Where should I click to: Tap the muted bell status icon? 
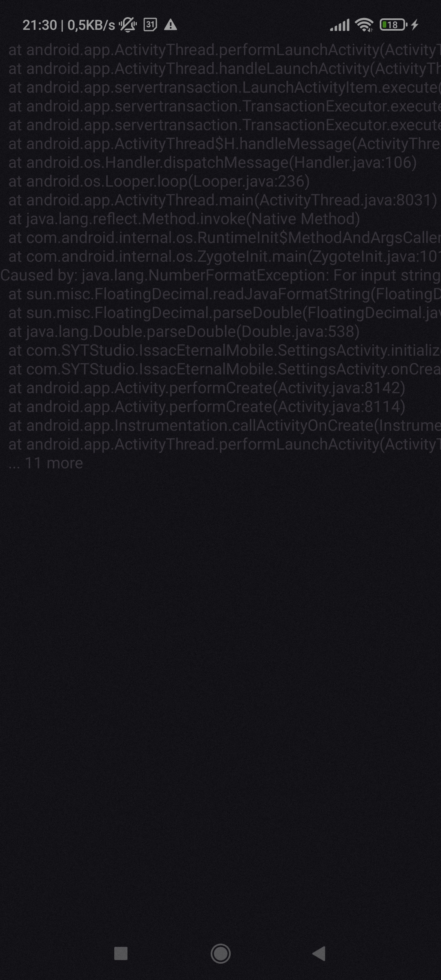tap(128, 25)
